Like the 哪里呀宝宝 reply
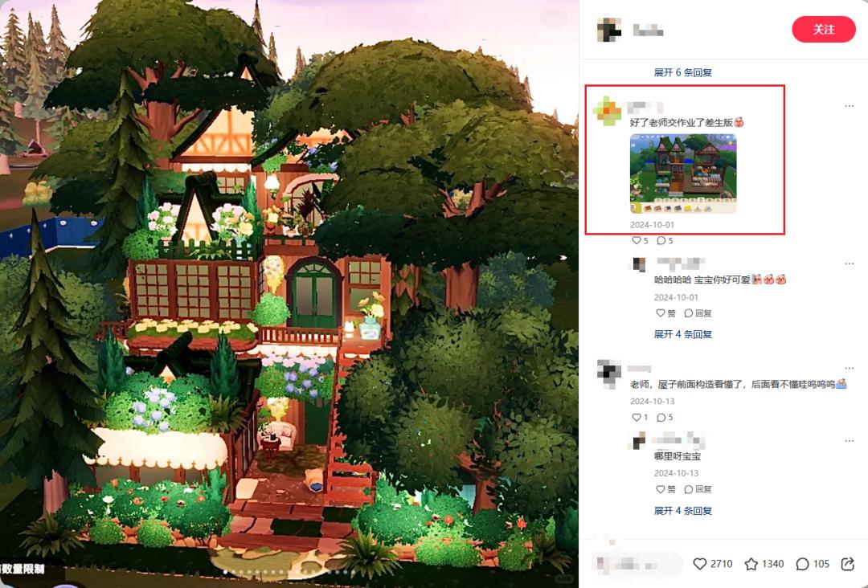The height and width of the screenshot is (588, 868). coord(665,489)
